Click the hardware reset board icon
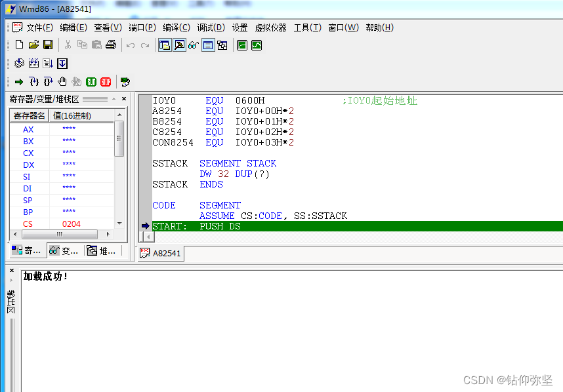563x392 pixels. tap(125, 82)
